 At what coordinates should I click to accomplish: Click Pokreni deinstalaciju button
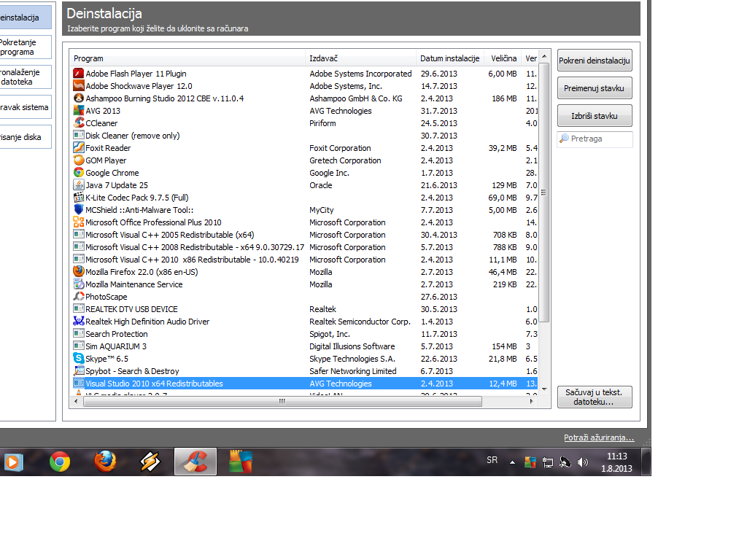(595, 61)
